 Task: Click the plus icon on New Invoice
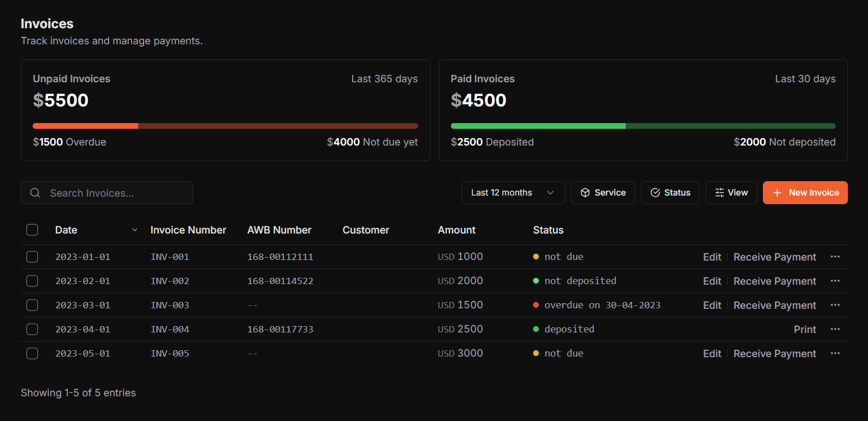(778, 192)
